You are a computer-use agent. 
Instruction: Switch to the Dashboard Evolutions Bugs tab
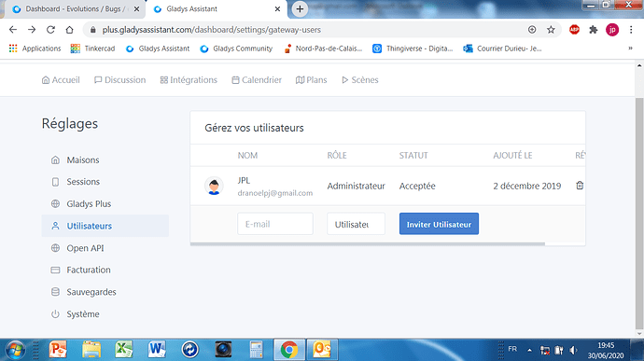76,9
